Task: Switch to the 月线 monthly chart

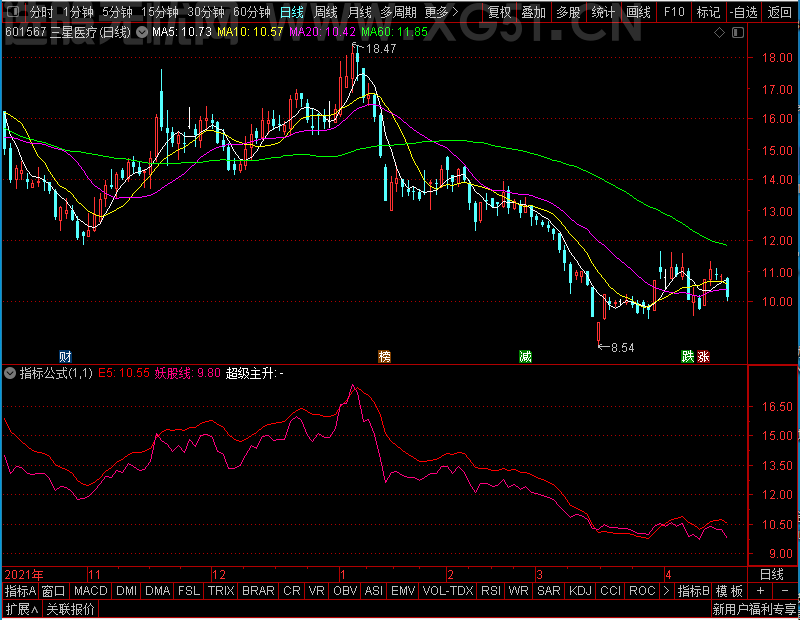Action: [x=359, y=12]
